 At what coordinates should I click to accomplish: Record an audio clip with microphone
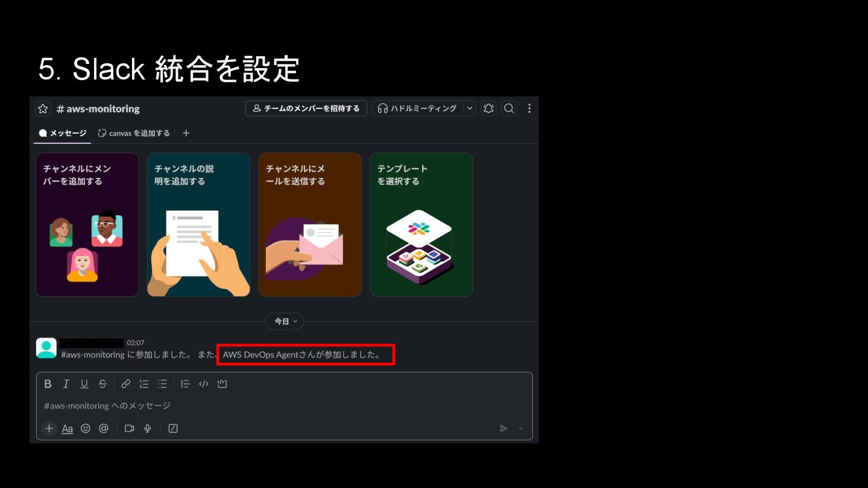tap(147, 428)
